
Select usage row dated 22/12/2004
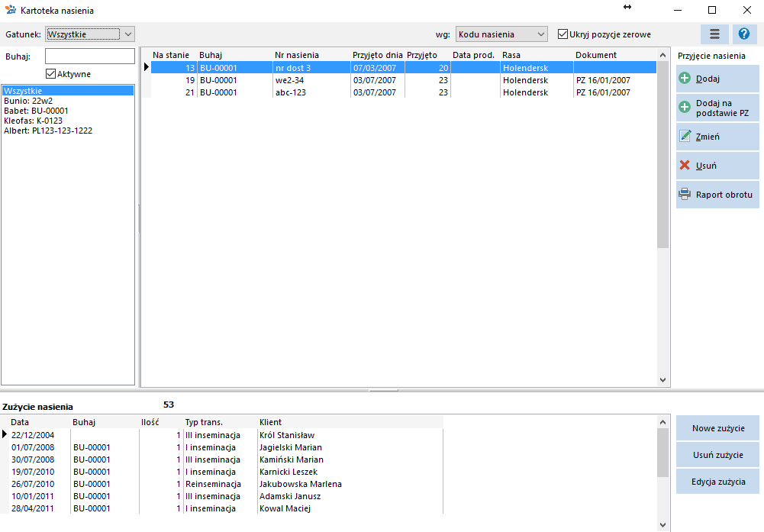click(x=226, y=435)
